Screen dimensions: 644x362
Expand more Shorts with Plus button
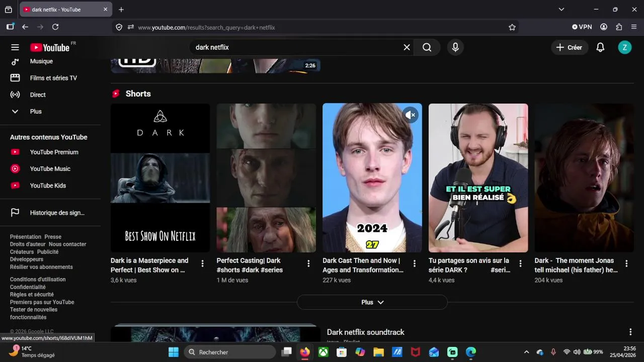point(372,302)
